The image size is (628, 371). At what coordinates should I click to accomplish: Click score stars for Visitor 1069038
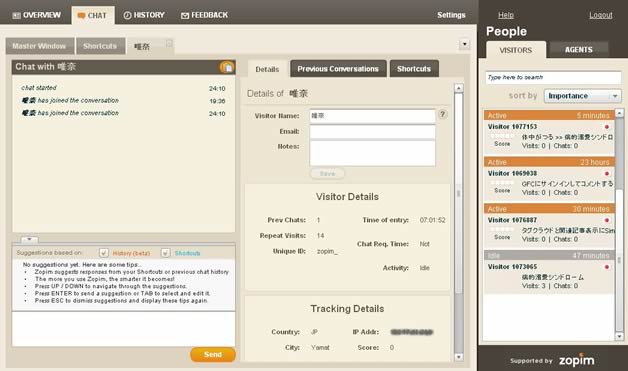coord(502,183)
